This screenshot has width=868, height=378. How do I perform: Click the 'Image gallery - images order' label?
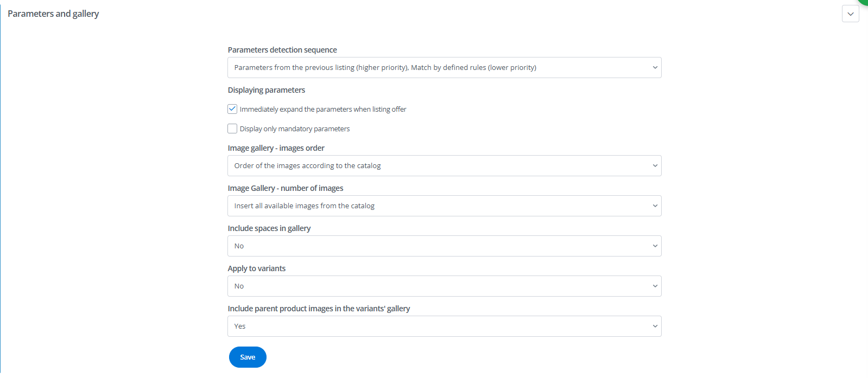point(276,148)
